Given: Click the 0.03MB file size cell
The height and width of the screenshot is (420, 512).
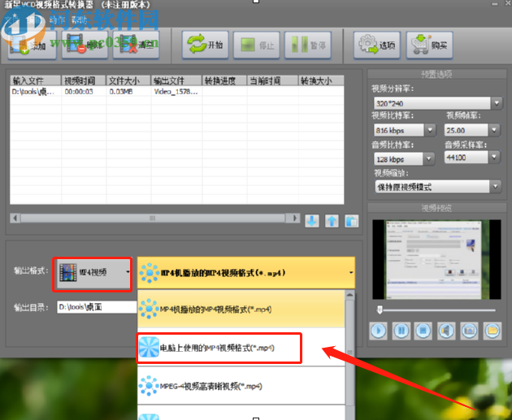Looking at the screenshot, I should (128, 91).
